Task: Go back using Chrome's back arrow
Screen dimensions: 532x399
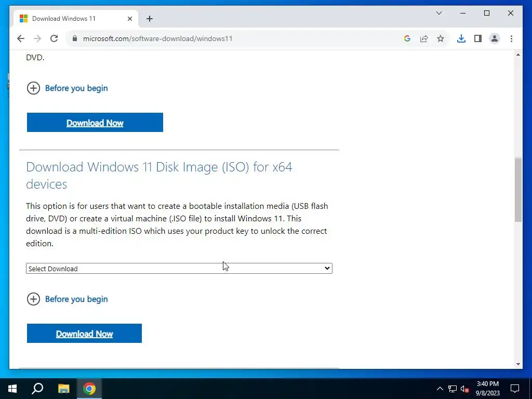Action: pos(21,38)
